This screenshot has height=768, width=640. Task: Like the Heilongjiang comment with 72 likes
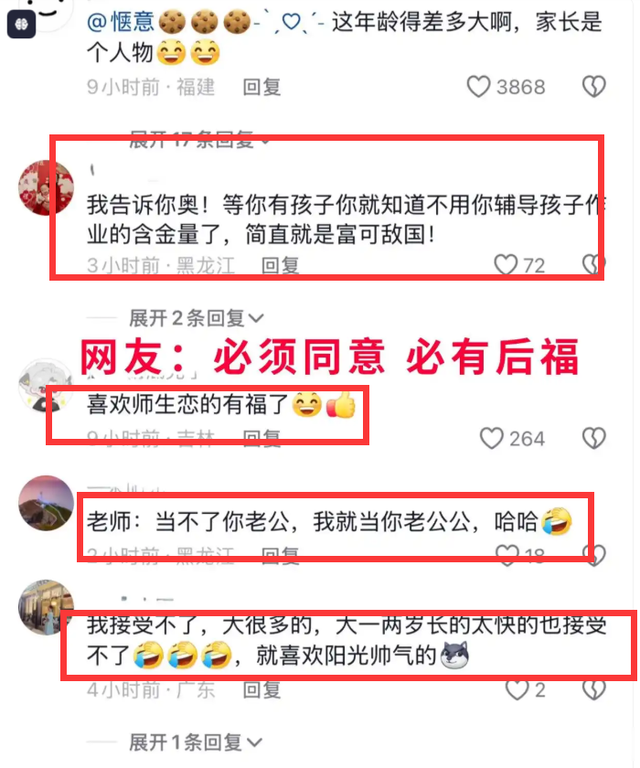505,264
